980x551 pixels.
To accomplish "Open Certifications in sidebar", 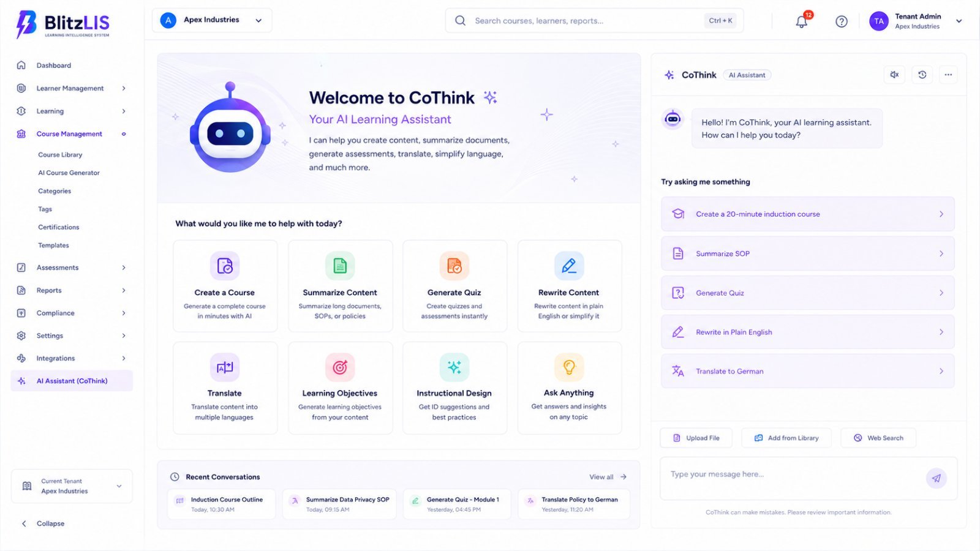I will [x=58, y=227].
